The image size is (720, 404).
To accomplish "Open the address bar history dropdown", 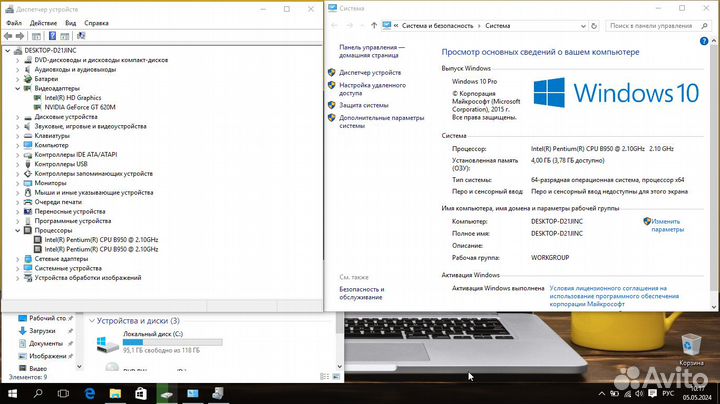I will [583, 26].
